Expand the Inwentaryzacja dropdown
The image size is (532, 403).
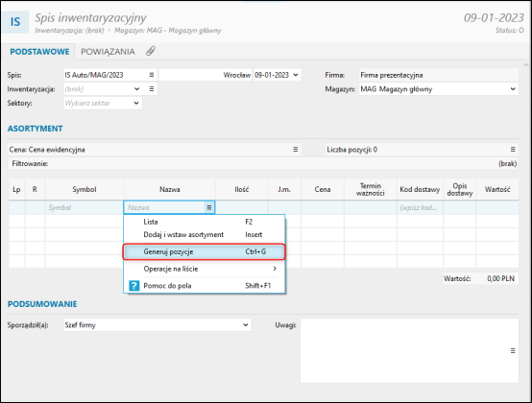[136, 89]
